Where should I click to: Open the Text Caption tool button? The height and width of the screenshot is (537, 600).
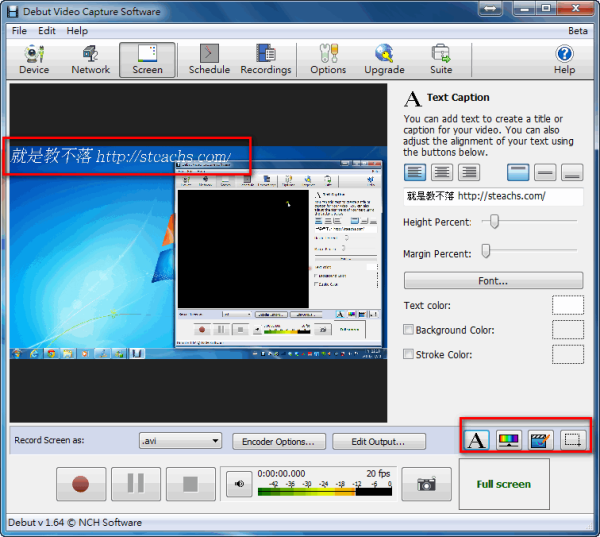[x=476, y=440]
